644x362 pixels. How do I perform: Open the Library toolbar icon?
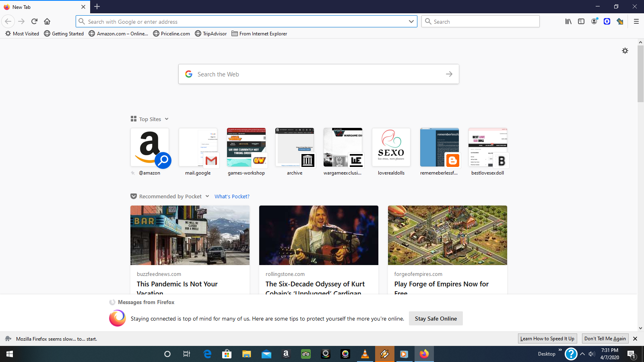568,21
